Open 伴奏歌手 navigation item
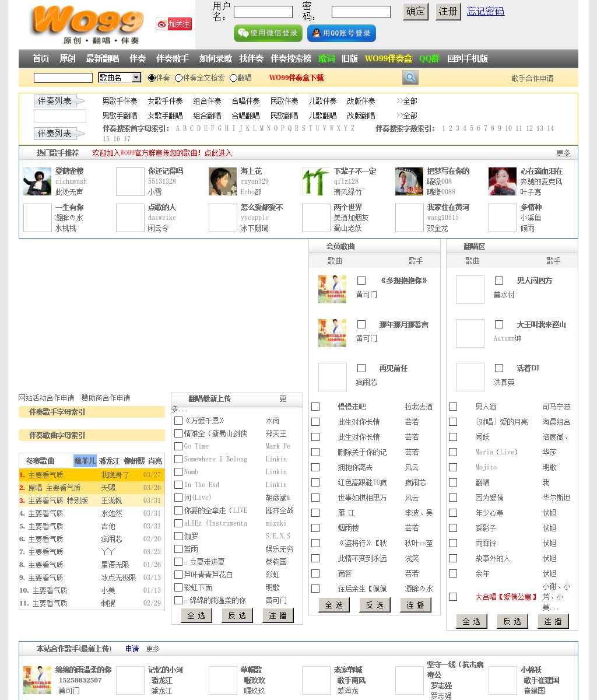The width and height of the screenshot is (597, 700). click(x=173, y=58)
